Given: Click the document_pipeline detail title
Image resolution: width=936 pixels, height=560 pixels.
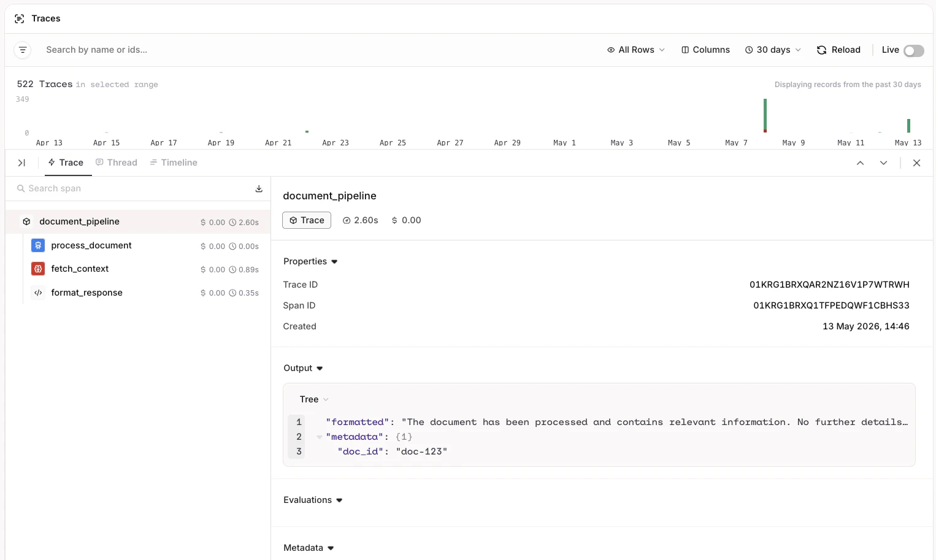Looking at the screenshot, I should point(329,196).
